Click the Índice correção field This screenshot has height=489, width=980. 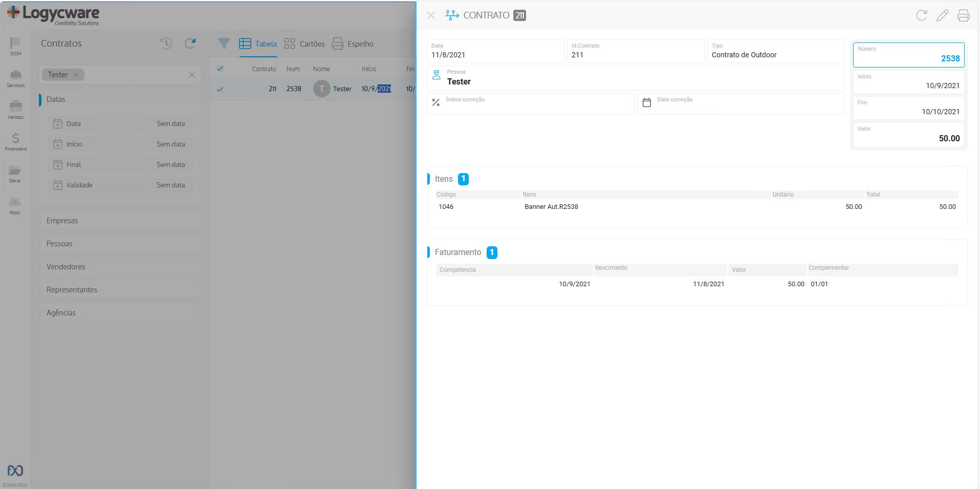point(531,103)
